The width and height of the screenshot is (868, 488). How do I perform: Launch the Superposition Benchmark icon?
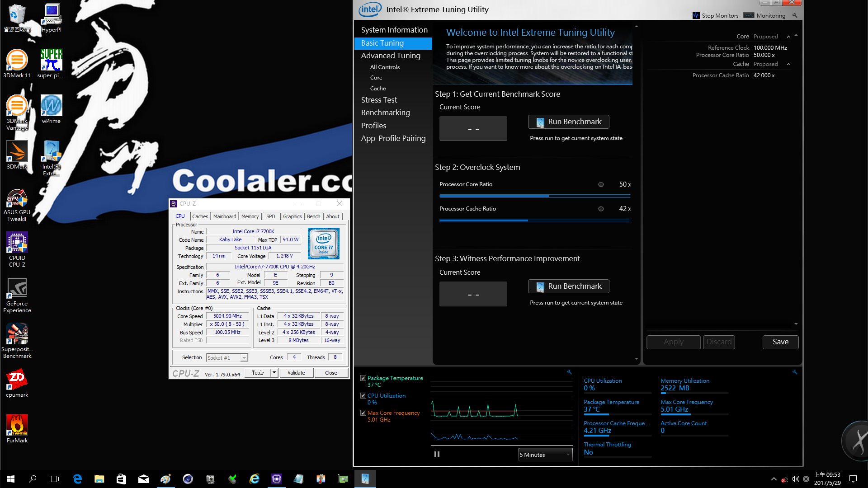click(17, 341)
